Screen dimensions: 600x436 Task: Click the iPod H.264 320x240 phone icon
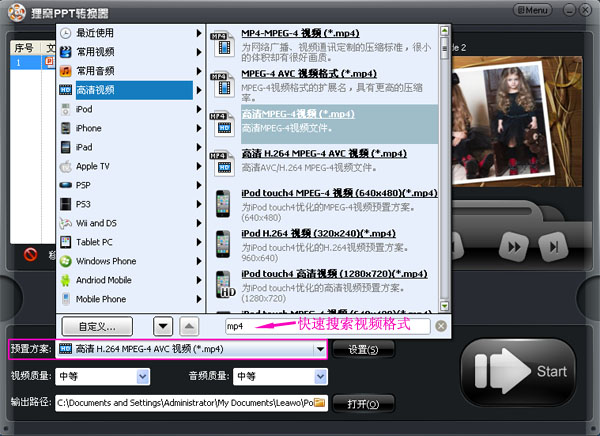pyautogui.click(x=223, y=244)
